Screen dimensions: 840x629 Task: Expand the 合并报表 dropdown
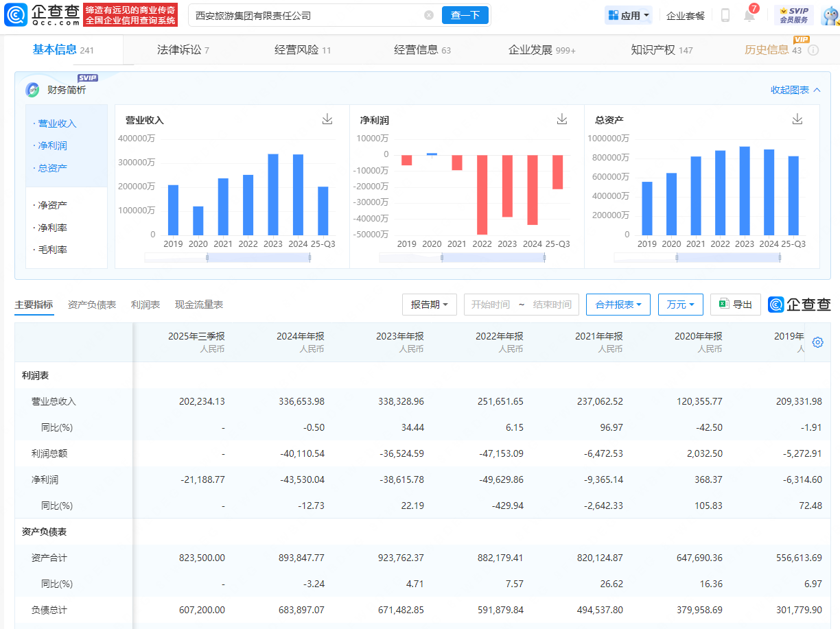618,305
